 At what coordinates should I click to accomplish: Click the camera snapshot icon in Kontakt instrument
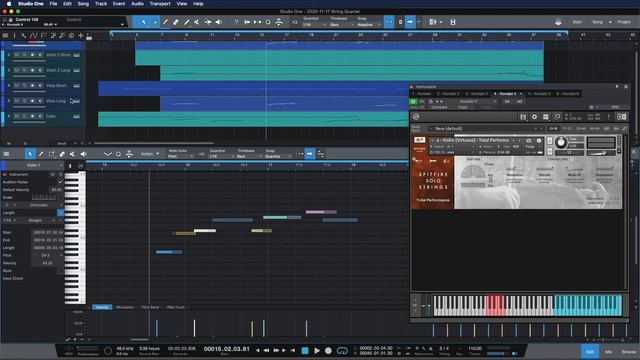(529, 140)
